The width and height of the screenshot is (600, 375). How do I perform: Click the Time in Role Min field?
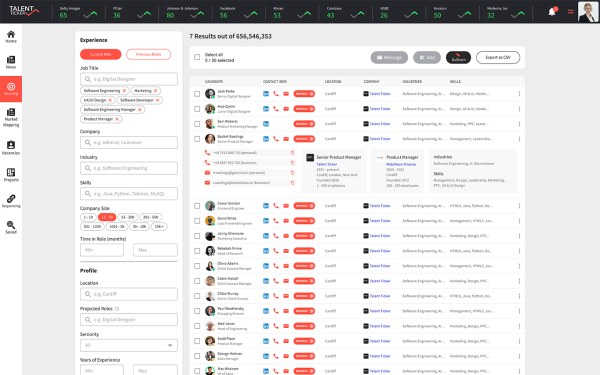coord(102,250)
